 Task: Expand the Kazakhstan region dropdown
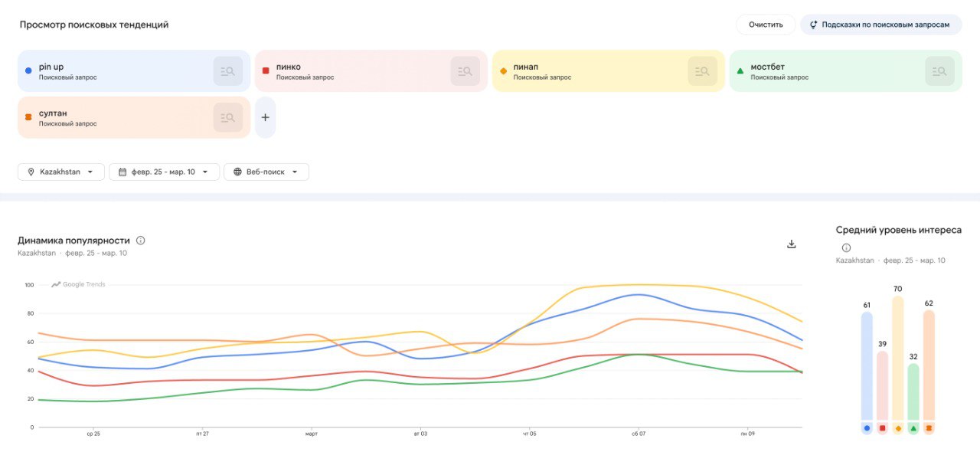[60, 172]
